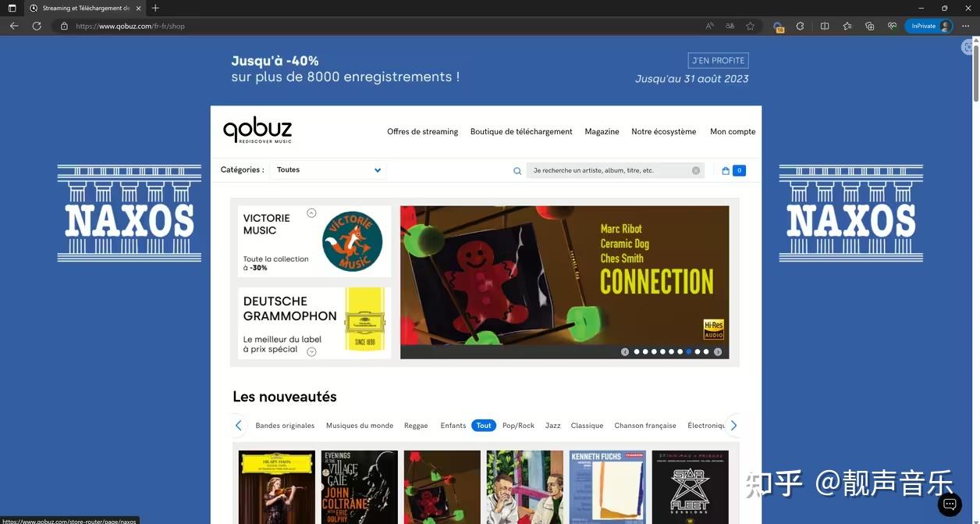Refresh the page with the reload icon
Screen dimensions: 980x524
click(x=37, y=26)
